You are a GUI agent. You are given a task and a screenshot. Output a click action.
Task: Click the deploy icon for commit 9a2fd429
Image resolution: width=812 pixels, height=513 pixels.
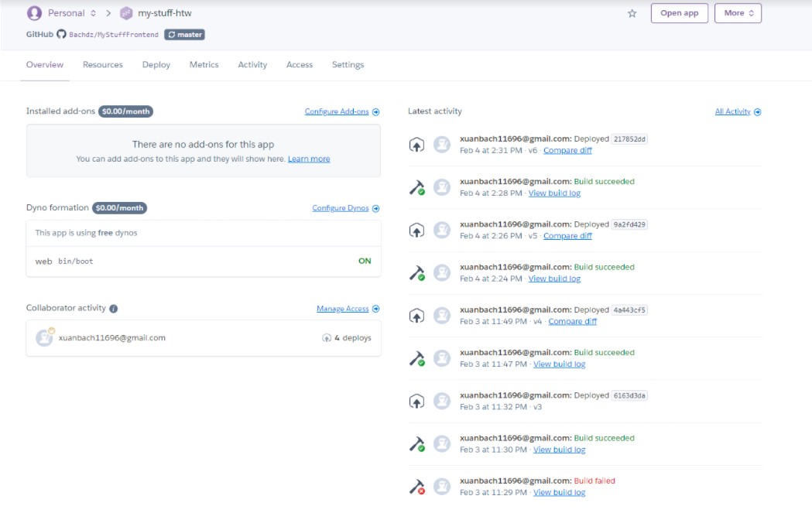pos(417,230)
